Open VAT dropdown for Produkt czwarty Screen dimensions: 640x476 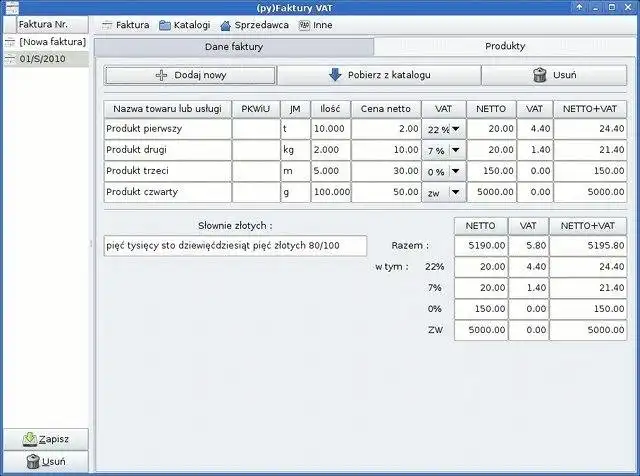point(444,193)
